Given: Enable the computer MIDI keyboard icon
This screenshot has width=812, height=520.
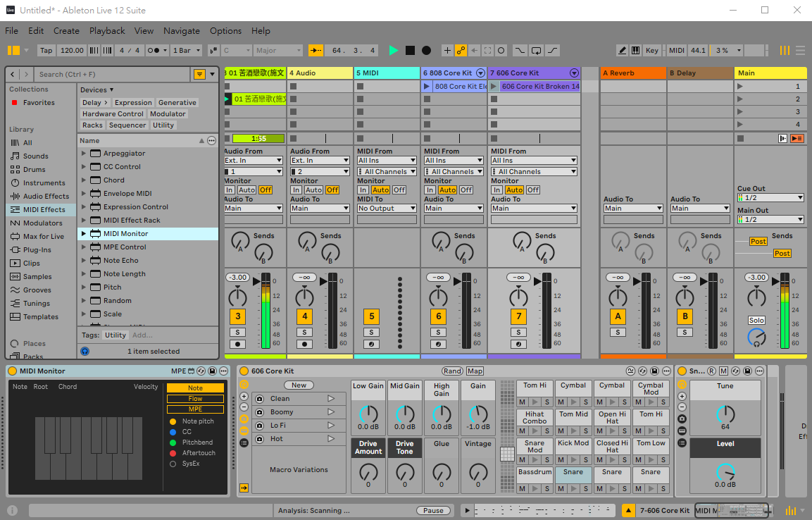Looking at the screenshot, I should click(x=635, y=51).
